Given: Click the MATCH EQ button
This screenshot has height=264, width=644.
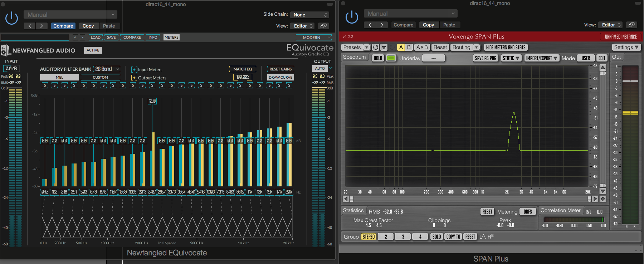Looking at the screenshot, I should coord(243,69).
